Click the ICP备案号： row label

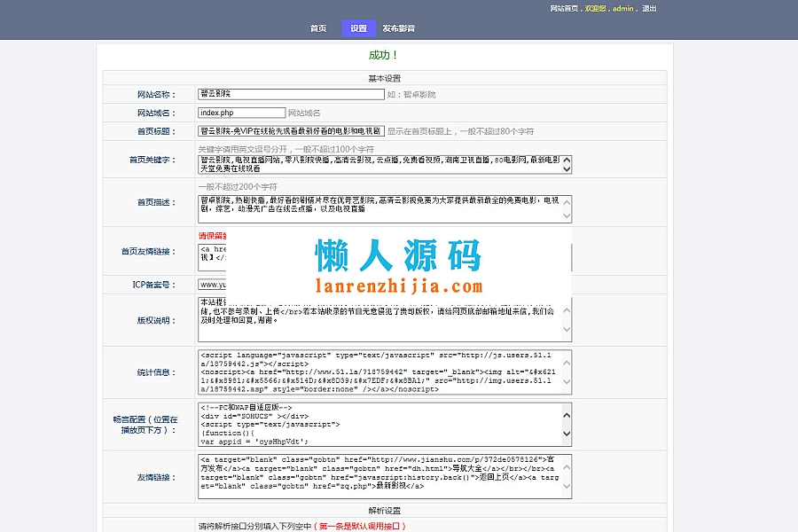[x=153, y=285]
